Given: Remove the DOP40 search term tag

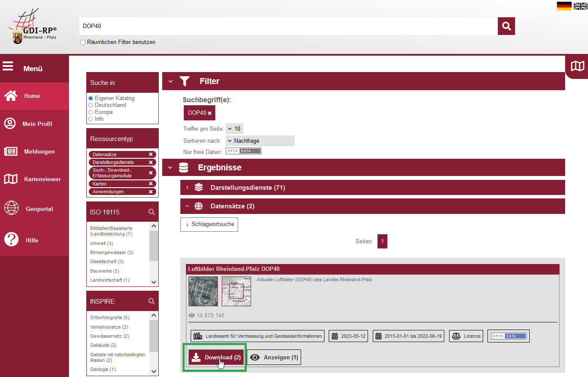Looking at the screenshot, I should (210, 113).
